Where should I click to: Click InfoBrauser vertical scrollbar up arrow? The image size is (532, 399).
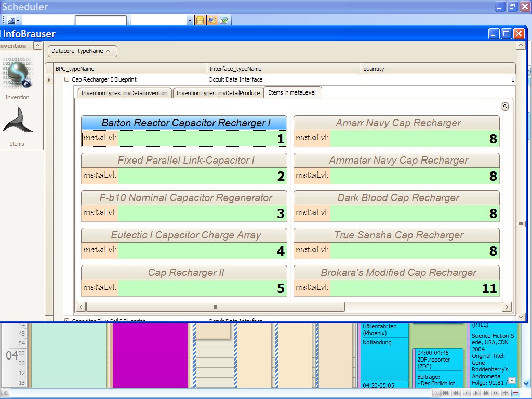coord(521,45)
